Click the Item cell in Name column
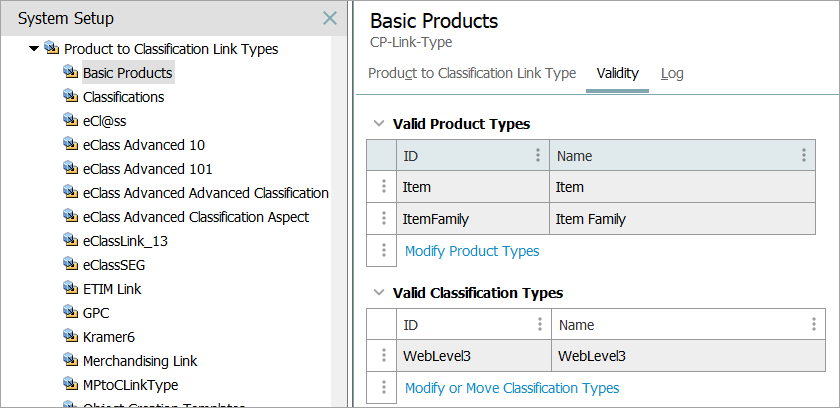 click(x=682, y=187)
